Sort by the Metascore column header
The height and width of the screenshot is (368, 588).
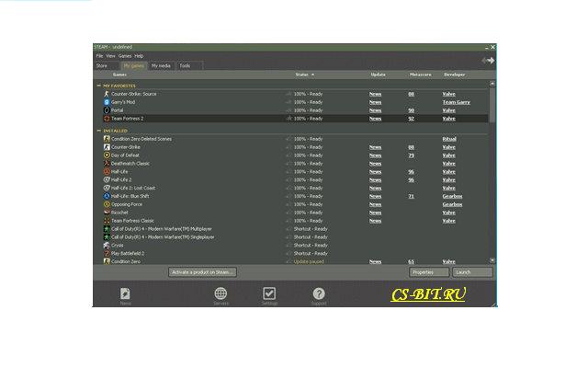421,75
